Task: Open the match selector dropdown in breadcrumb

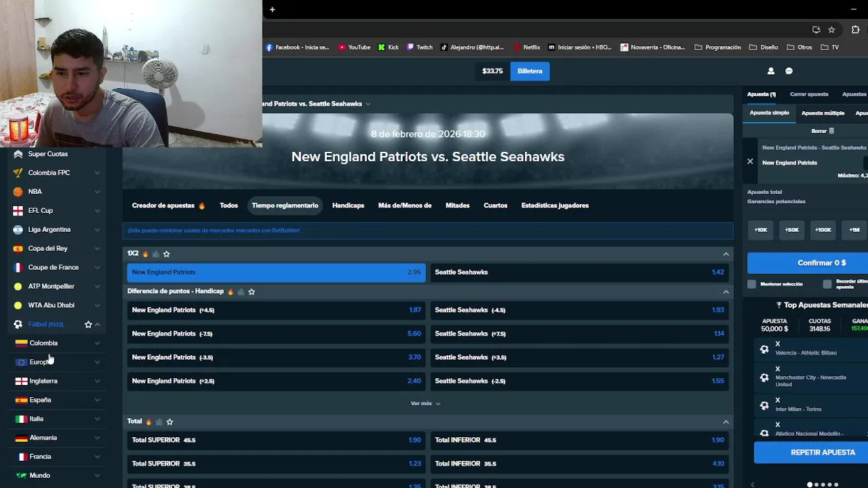Action: coord(368,104)
